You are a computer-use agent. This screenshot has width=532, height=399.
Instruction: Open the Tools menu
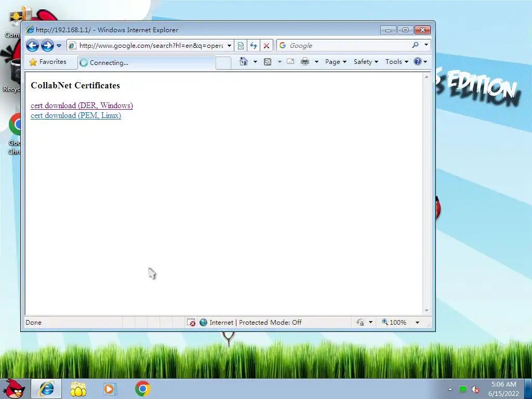(x=396, y=62)
